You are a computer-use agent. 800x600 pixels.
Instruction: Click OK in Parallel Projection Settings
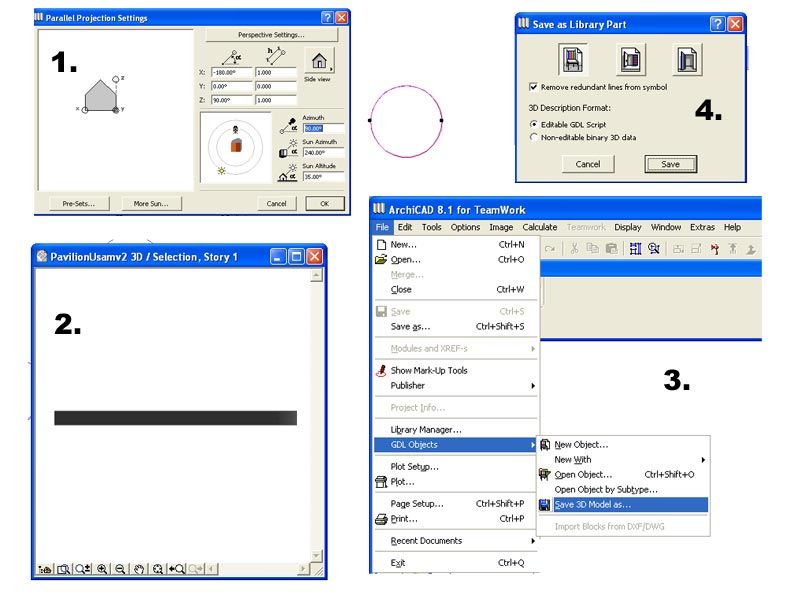coord(324,204)
